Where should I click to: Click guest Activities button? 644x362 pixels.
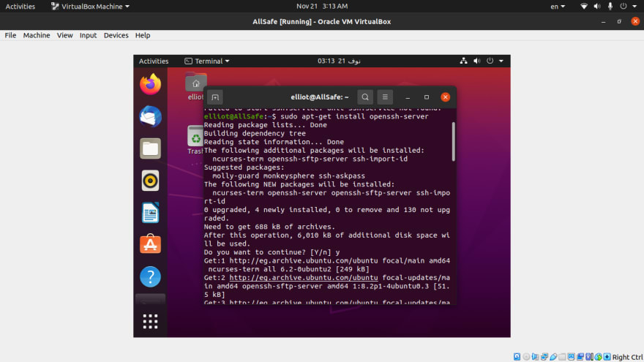point(154,61)
